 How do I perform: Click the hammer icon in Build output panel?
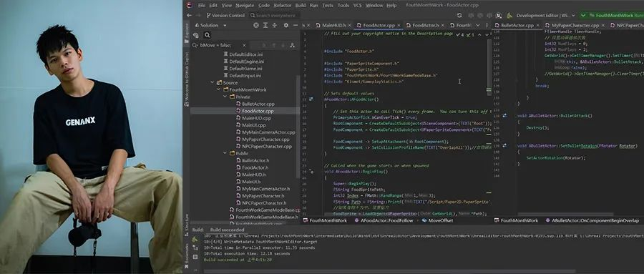click(x=195, y=239)
